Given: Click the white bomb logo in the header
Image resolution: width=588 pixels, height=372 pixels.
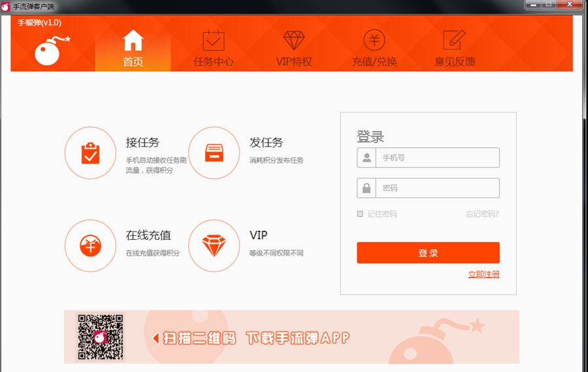Looking at the screenshot, I should pyautogui.click(x=52, y=50).
